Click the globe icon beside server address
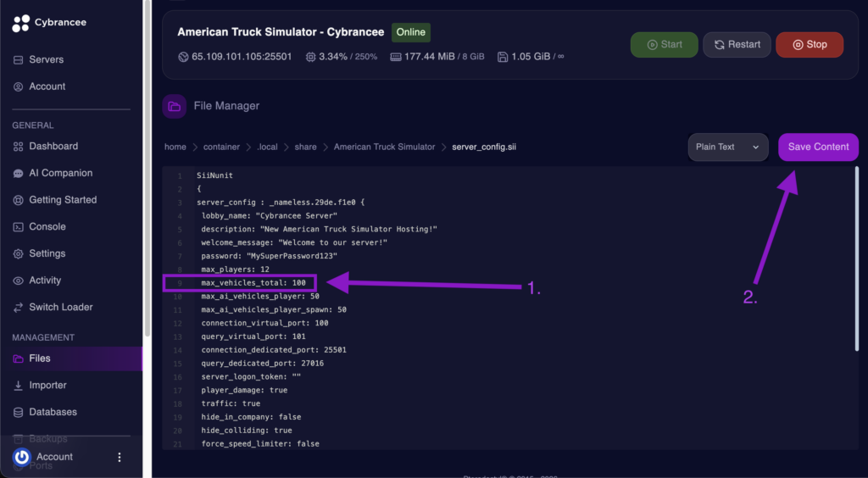 (x=183, y=57)
